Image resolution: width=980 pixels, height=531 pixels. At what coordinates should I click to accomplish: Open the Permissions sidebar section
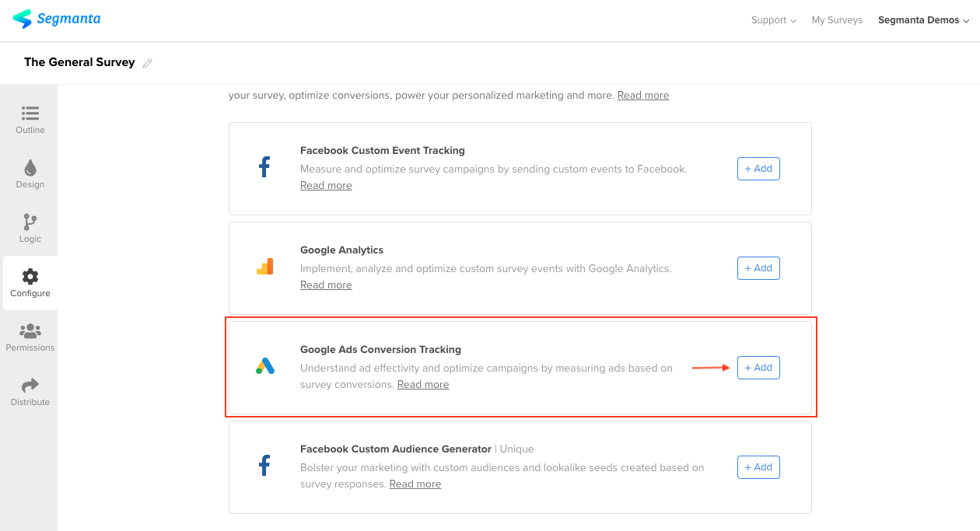(30, 337)
